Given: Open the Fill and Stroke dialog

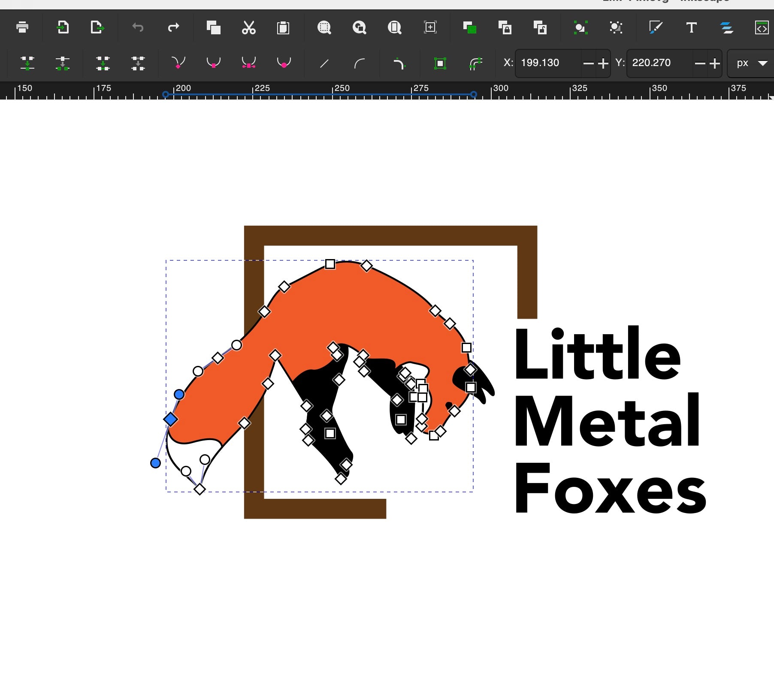Looking at the screenshot, I should 656,27.
